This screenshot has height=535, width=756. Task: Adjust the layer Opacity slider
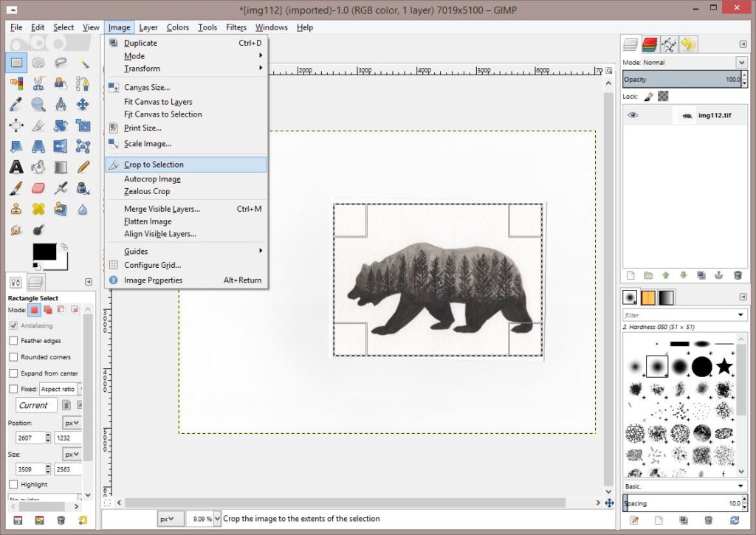(x=681, y=80)
